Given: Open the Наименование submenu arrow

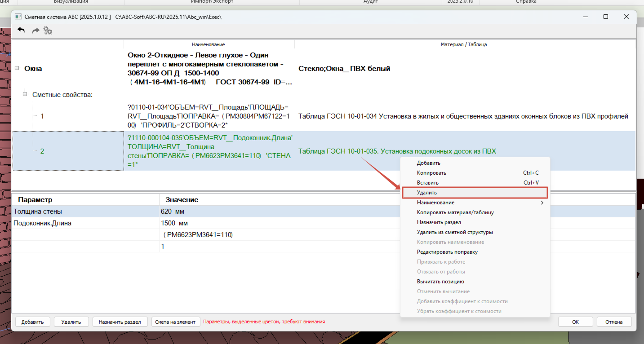Looking at the screenshot, I should [x=542, y=203].
